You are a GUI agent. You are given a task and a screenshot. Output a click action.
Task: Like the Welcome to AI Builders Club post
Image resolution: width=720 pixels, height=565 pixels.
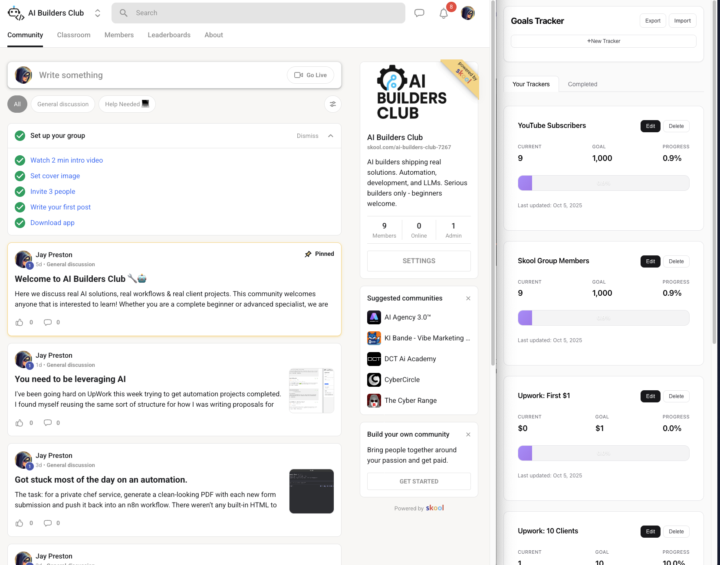(19, 322)
